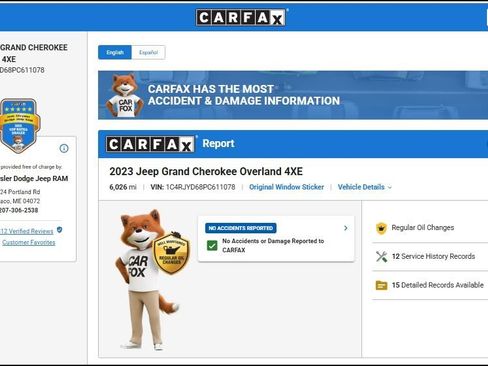Open the Verified Reviews link
488x366 pixels.
[x=27, y=231]
